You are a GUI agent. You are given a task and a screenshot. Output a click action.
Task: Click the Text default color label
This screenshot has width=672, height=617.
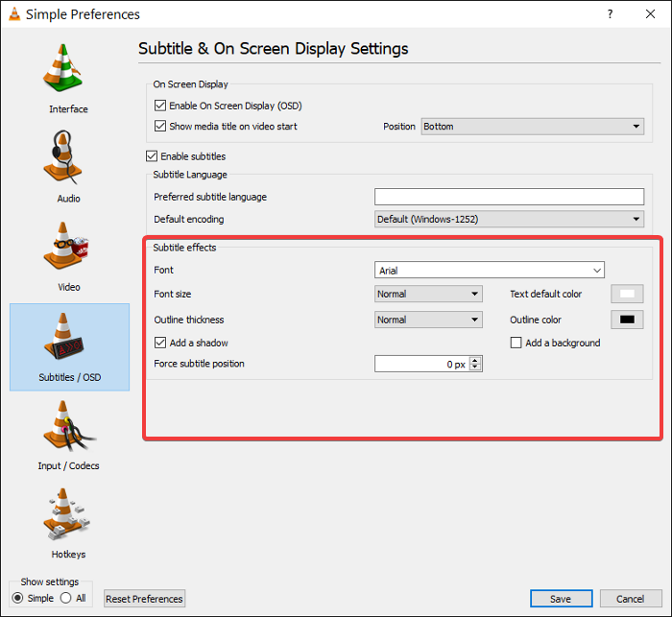click(x=545, y=294)
